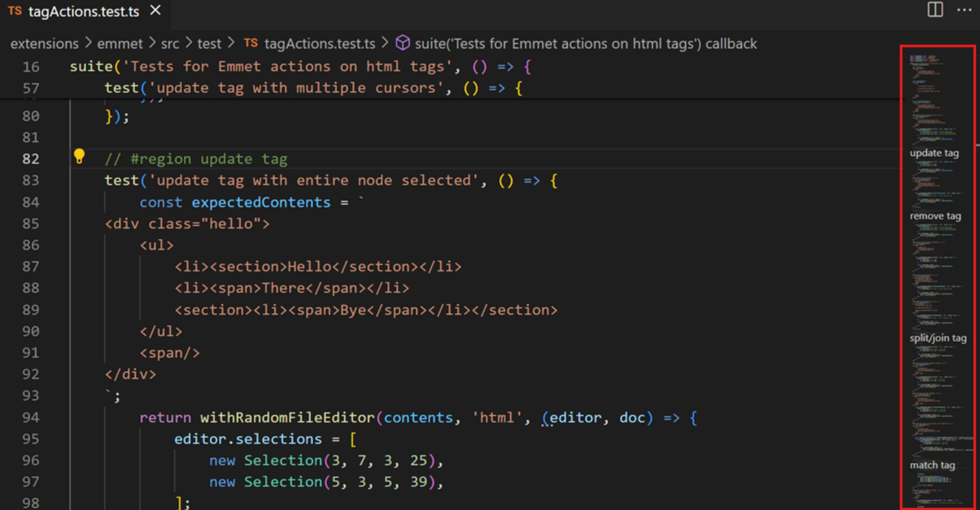Click the <li><section>Hello</section></li> line
The width and height of the screenshot is (980, 510).
click(x=318, y=267)
